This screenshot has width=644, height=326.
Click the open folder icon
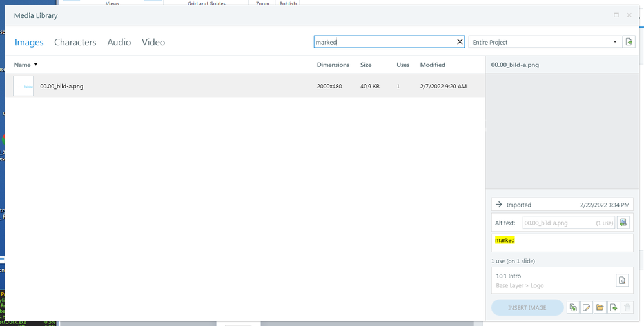600,308
